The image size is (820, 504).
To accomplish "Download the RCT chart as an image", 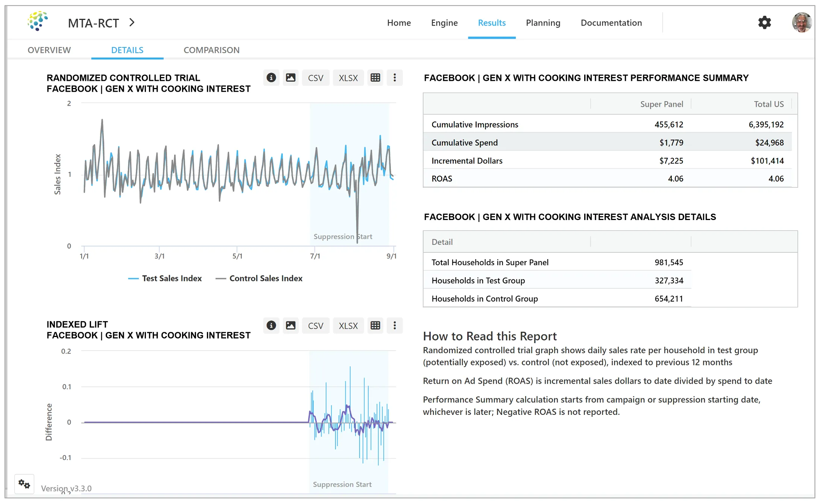I will (x=290, y=77).
